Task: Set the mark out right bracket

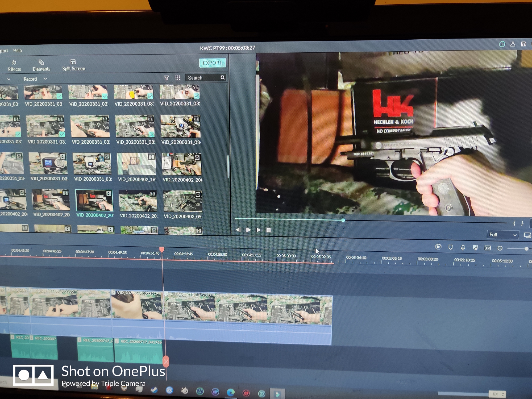Action: [x=522, y=223]
